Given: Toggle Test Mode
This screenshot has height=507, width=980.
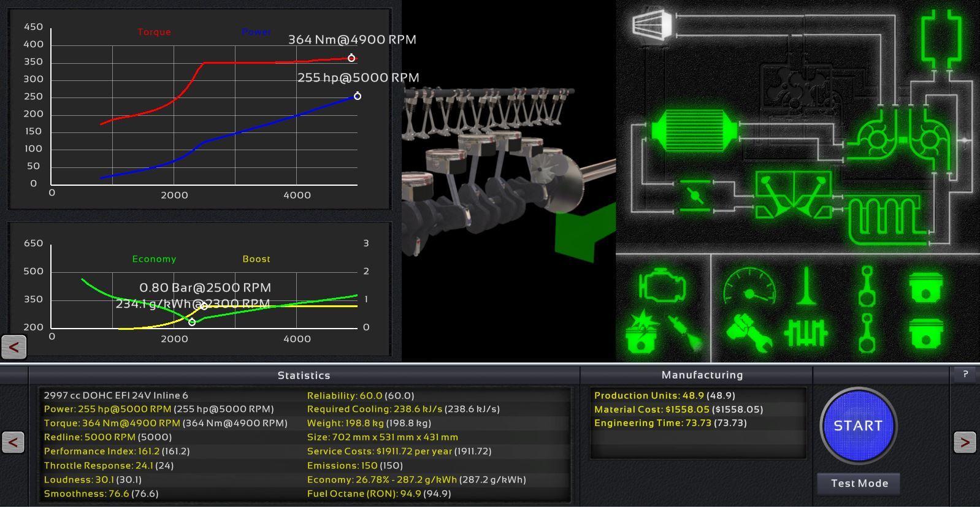Looking at the screenshot, I should pyautogui.click(x=859, y=483).
